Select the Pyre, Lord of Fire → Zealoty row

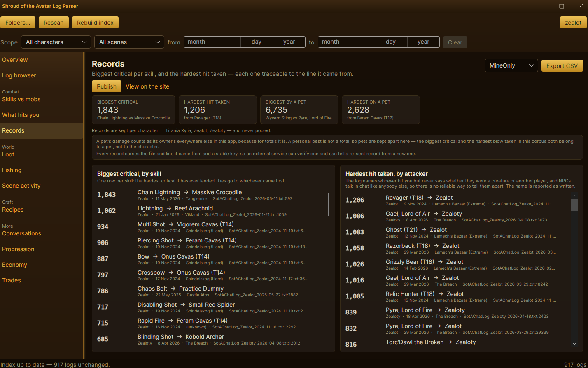(x=457, y=312)
